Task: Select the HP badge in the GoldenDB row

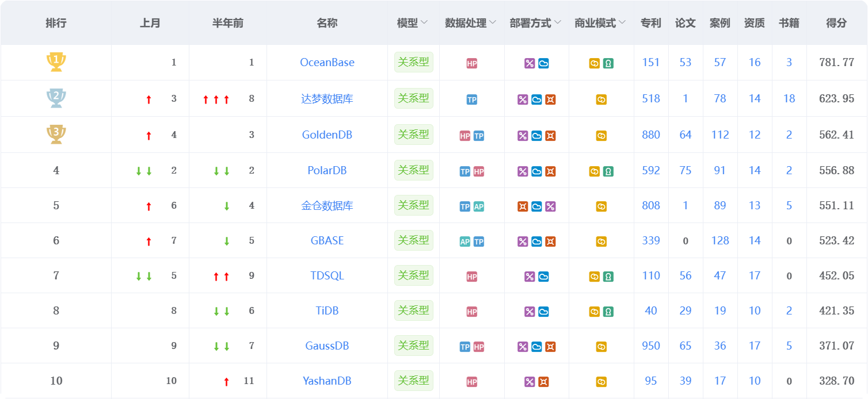Action: pos(465,136)
